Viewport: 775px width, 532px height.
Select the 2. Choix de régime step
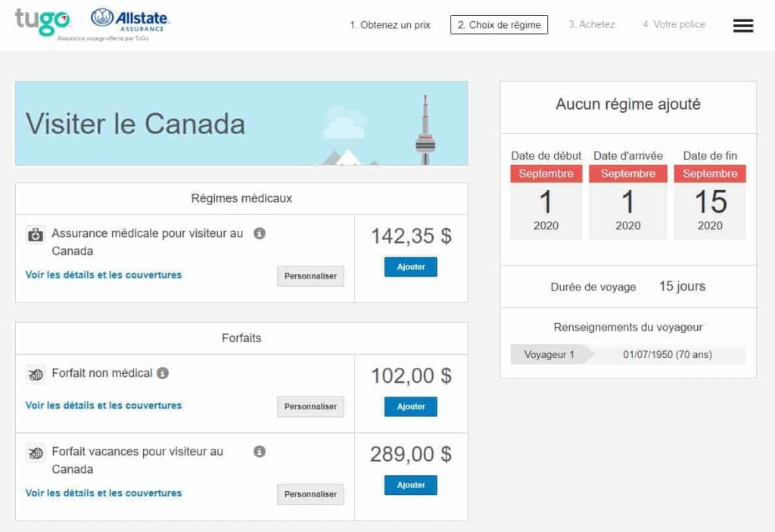(499, 24)
